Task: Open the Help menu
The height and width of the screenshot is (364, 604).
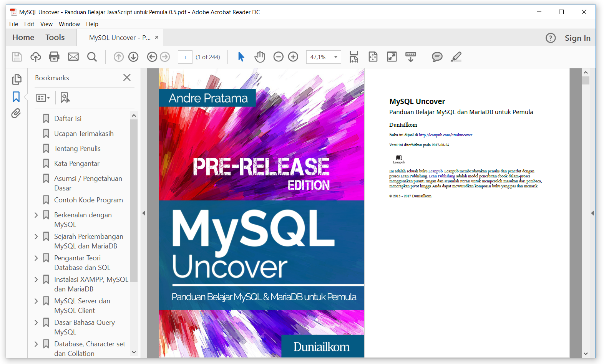Action: tap(92, 24)
